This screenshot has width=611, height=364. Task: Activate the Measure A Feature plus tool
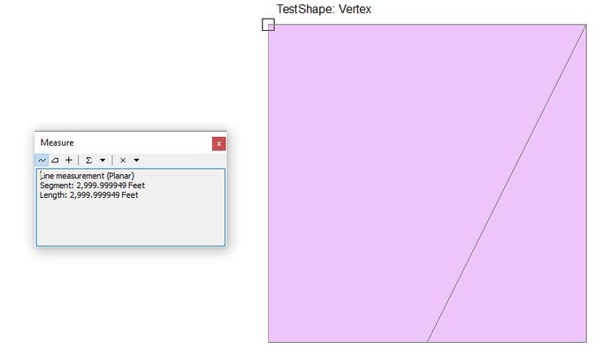(x=68, y=160)
